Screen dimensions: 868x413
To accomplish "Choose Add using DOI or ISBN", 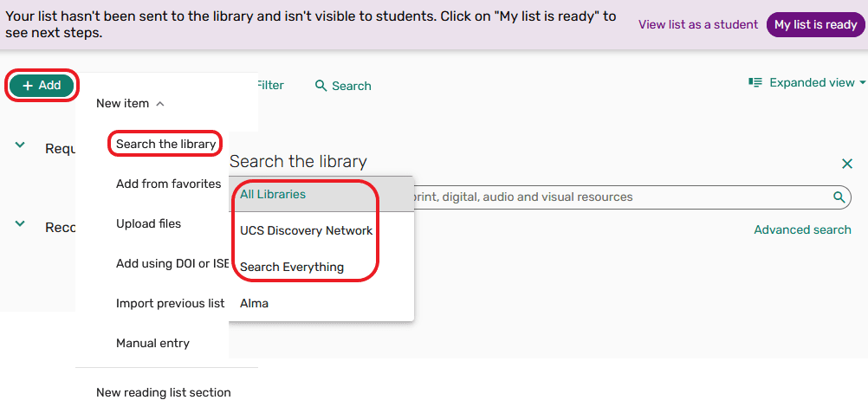I will 172,263.
